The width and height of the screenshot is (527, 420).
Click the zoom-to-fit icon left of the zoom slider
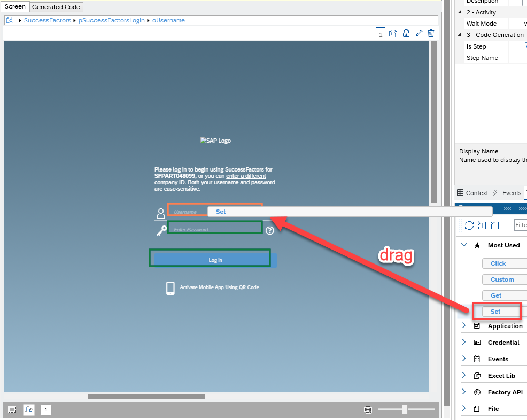click(368, 409)
